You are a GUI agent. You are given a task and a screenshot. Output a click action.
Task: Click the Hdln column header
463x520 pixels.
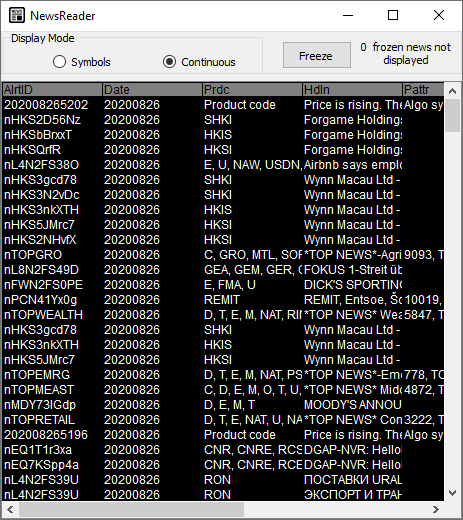coord(352,90)
